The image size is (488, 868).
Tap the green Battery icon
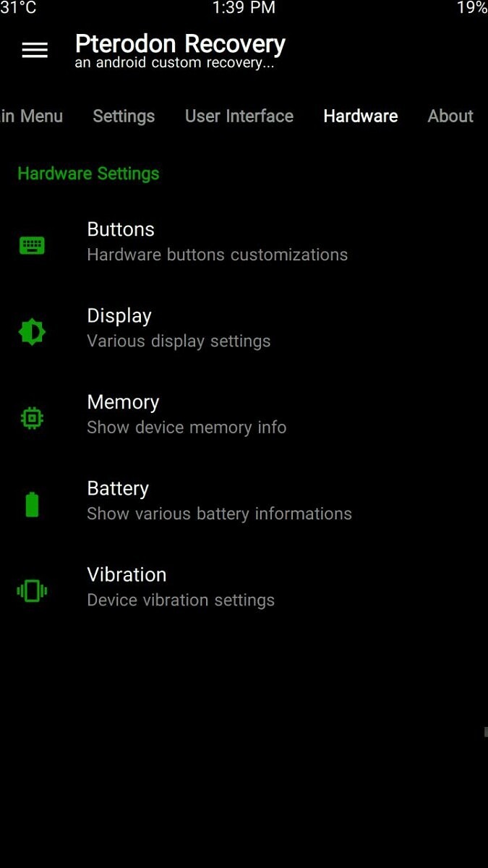(32, 504)
